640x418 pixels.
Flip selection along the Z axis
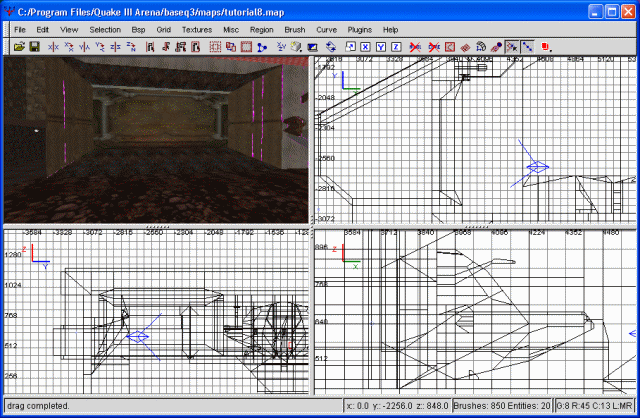116,47
